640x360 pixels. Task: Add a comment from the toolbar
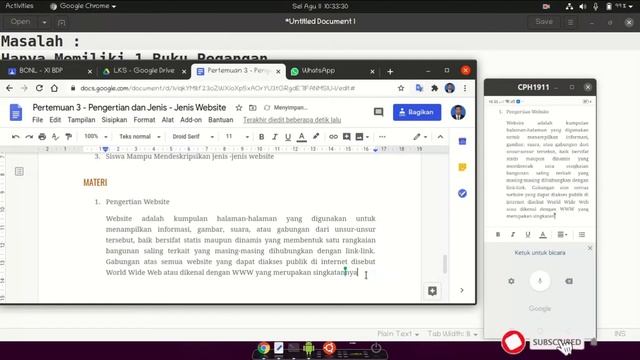347,137
